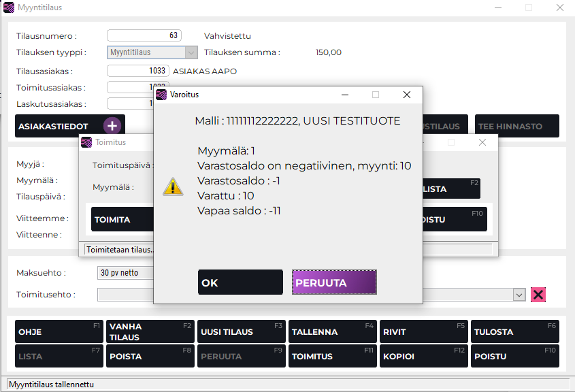The image size is (575, 392).
Task: Open the Tilauksen tyyppi dropdown
Action: [191, 52]
